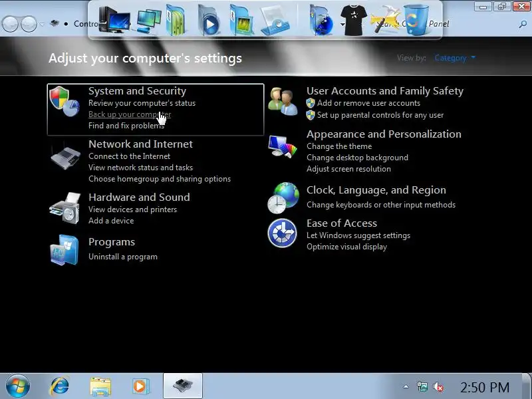This screenshot has width=532, height=399.
Task: Open Windows Media Player from the taskbar
Action: 140,386
